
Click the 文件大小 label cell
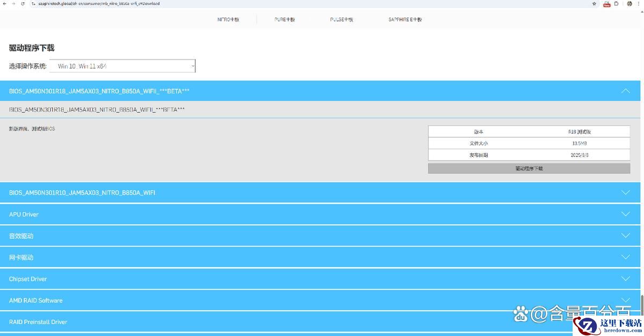pos(479,143)
